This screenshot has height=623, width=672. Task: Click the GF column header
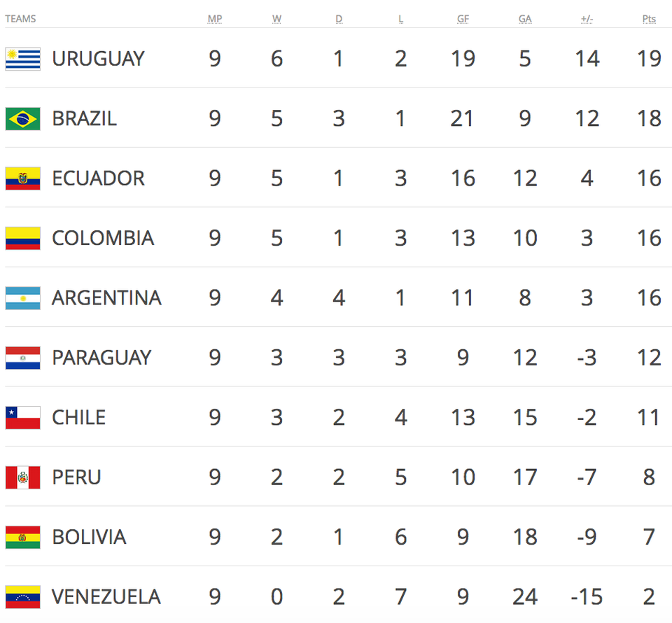[x=463, y=19]
